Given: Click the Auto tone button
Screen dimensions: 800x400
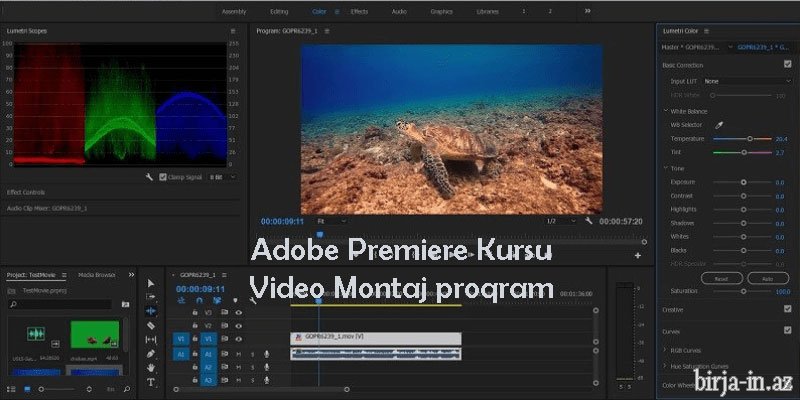Looking at the screenshot, I should point(768,279).
